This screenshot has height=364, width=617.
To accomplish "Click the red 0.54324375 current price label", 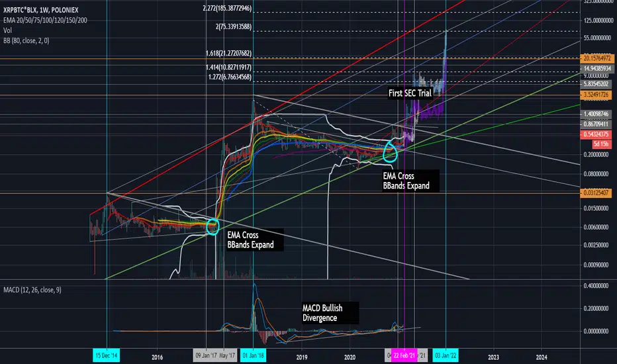I will pyautogui.click(x=597, y=134).
